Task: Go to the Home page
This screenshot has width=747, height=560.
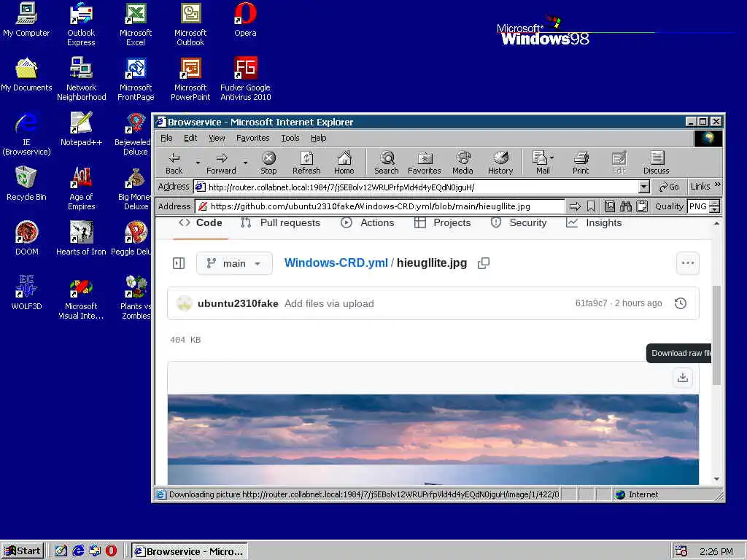Action: click(x=344, y=163)
